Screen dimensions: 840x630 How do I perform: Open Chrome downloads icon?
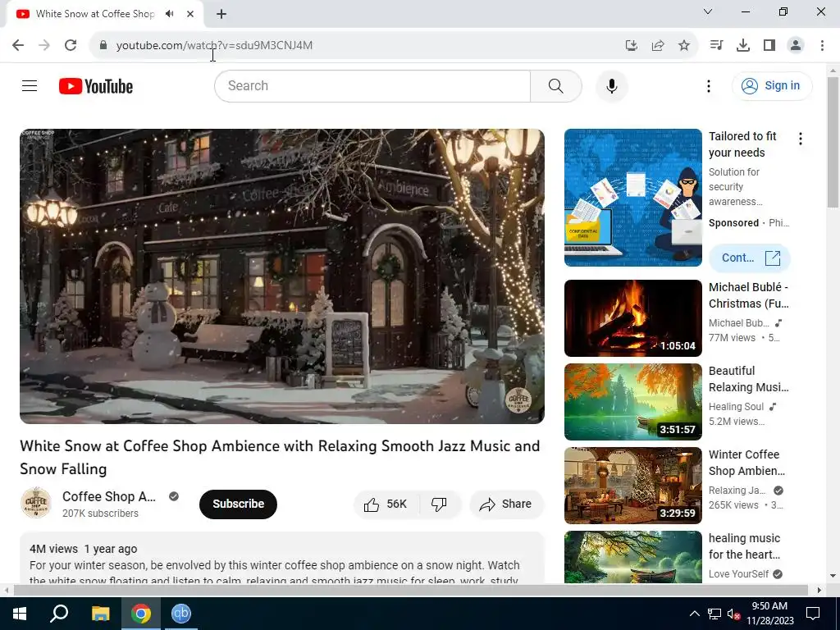coord(743,46)
